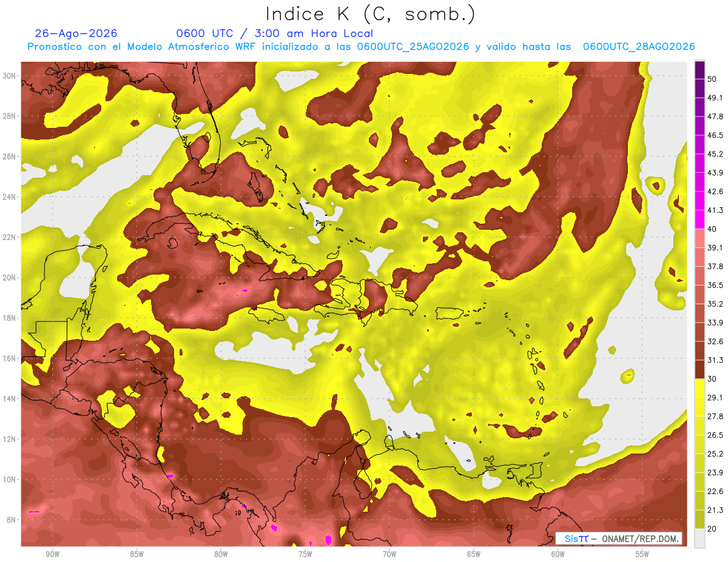Click the colorbar value '33.9'
The image size is (728, 562).
pos(715,323)
